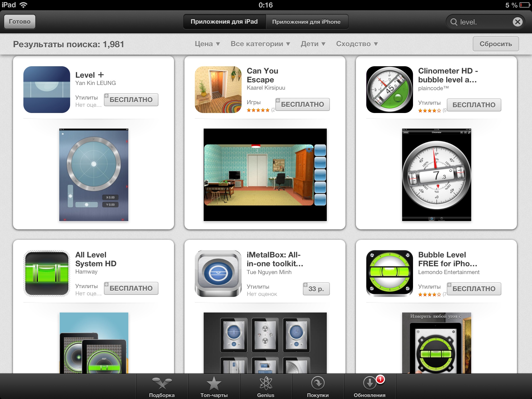Switch to Приложения для iPhone
The height and width of the screenshot is (399, 532).
pos(306,22)
